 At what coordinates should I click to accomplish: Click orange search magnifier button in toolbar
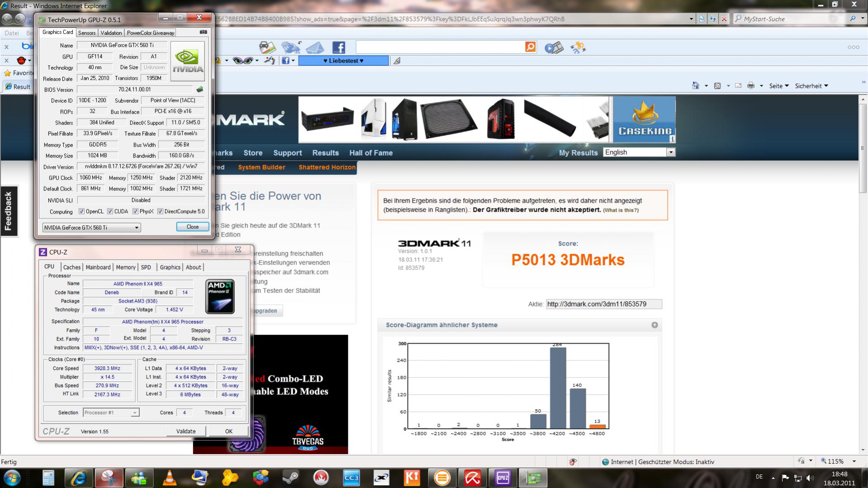click(530, 47)
